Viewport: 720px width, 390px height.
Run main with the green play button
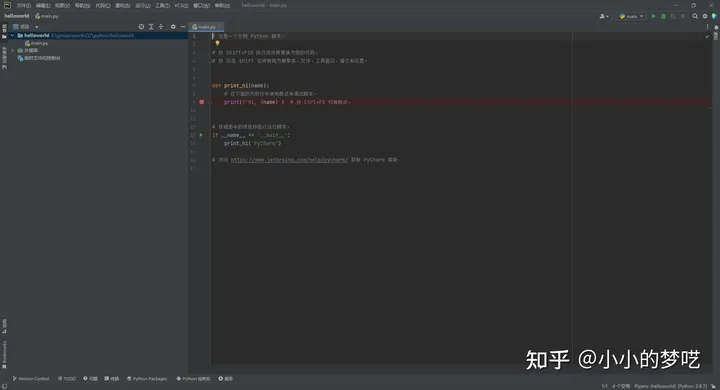coord(653,16)
